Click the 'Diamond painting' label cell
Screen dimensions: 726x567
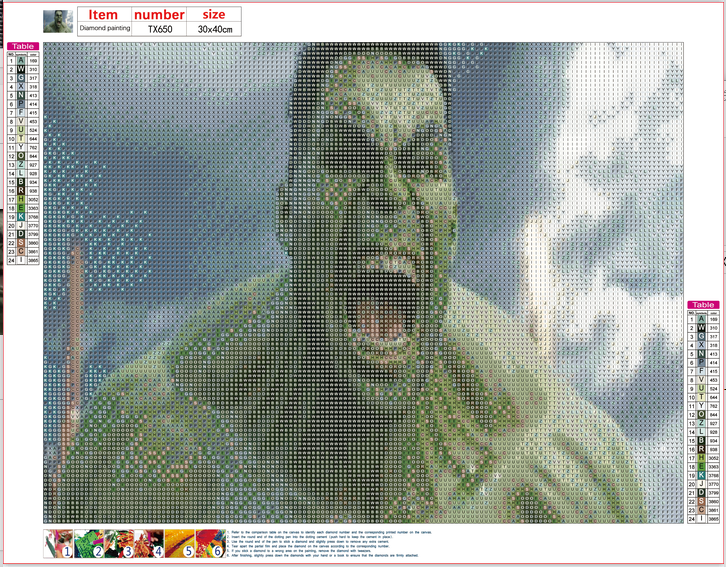coord(103,30)
